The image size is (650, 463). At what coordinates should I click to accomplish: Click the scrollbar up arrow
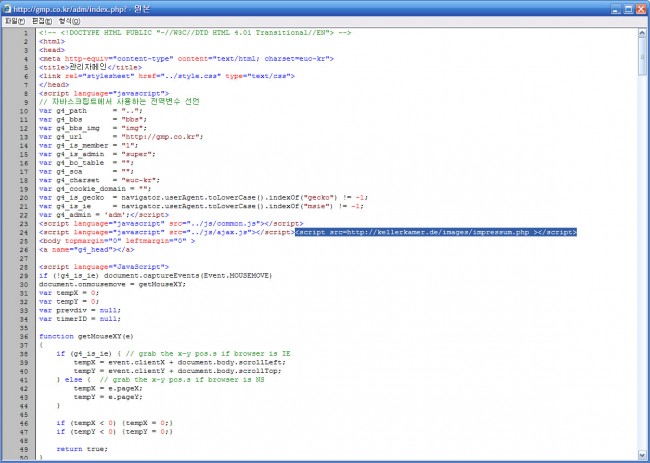(643, 32)
